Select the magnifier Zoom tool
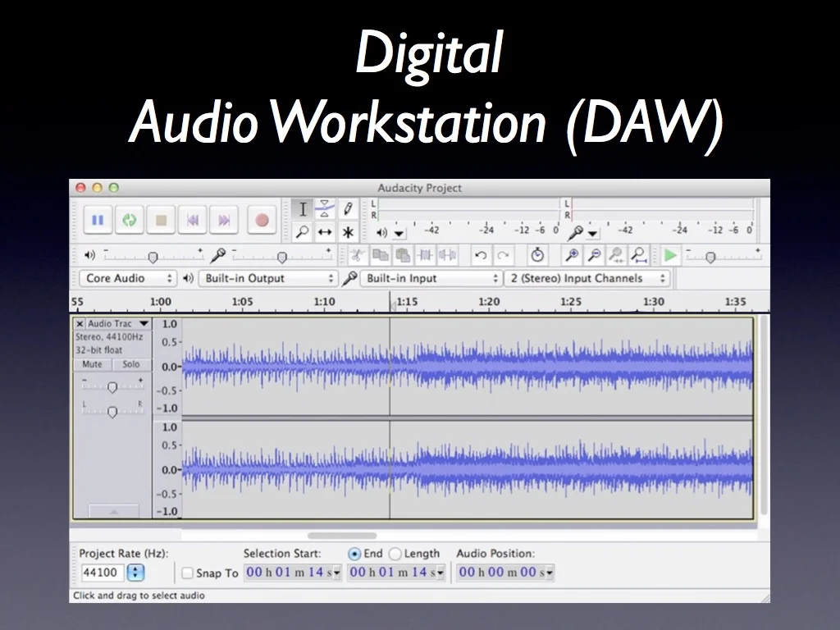This screenshot has width=840, height=630. (x=303, y=232)
